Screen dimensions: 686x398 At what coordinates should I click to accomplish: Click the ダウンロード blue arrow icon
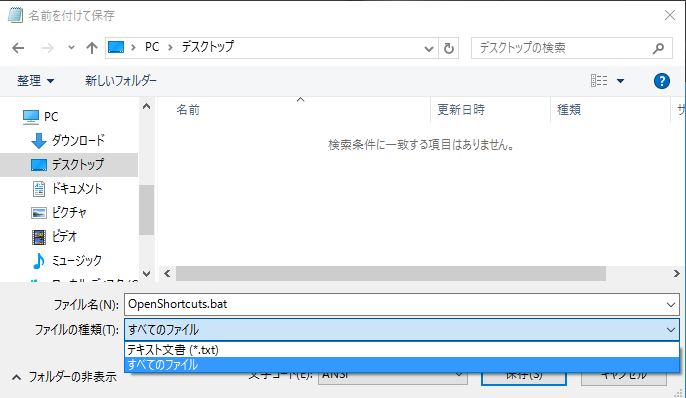coord(38,141)
